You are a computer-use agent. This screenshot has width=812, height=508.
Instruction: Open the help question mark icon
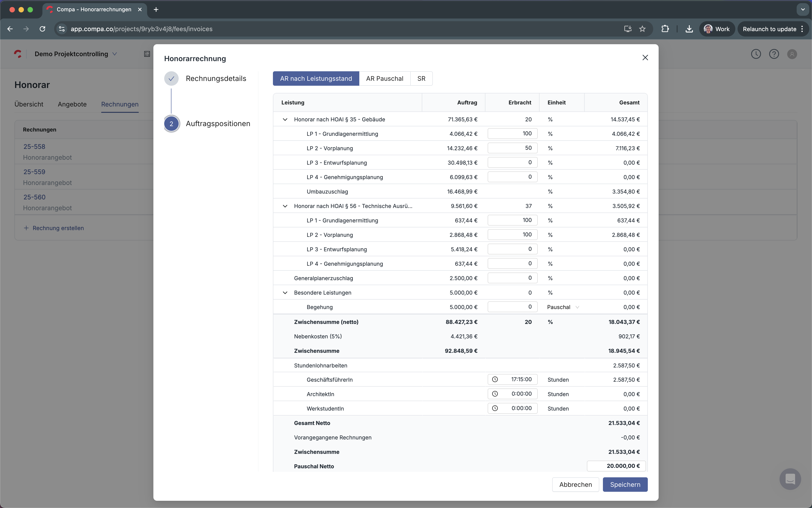click(774, 54)
